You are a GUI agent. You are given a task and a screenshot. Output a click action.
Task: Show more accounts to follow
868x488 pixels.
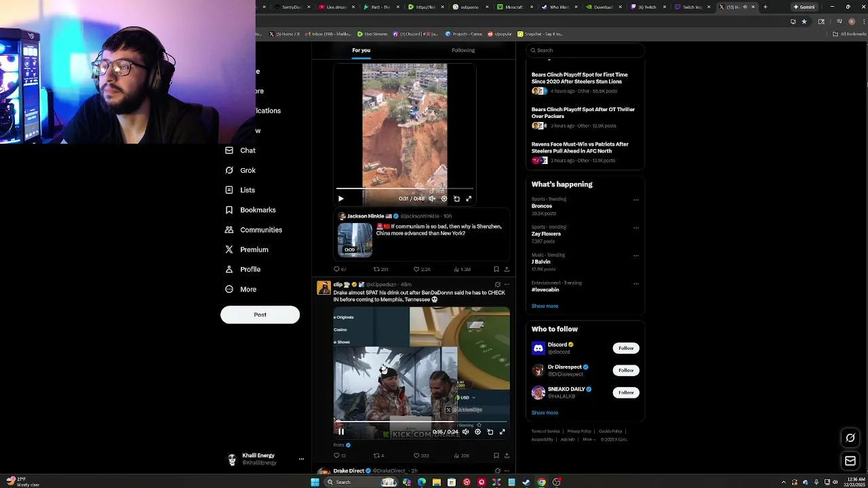pos(545,413)
